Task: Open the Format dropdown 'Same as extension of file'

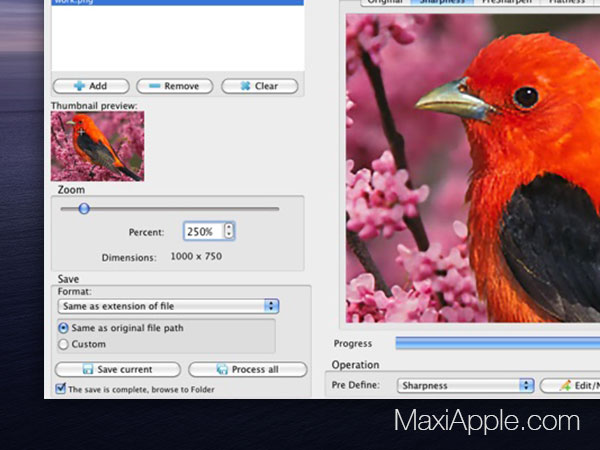Action: 168,306
